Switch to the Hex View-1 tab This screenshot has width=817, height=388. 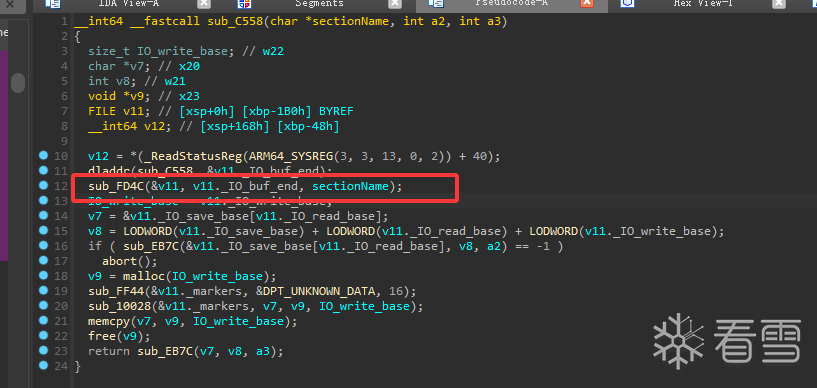pyautogui.click(x=702, y=3)
